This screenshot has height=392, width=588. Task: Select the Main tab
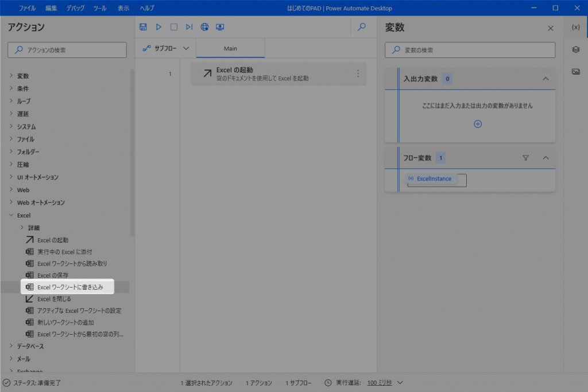point(230,48)
